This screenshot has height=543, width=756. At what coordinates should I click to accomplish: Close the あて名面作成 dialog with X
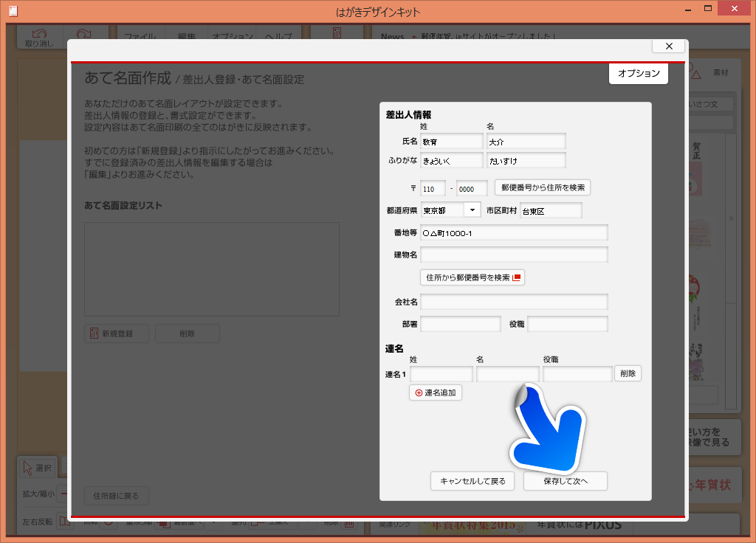pyautogui.click(x=669, y=46)
